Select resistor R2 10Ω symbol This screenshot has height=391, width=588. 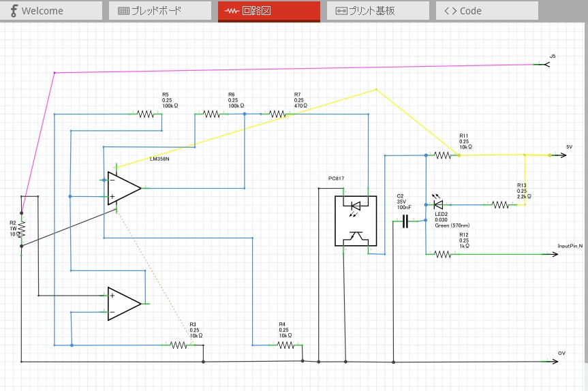tap(21, 230)
